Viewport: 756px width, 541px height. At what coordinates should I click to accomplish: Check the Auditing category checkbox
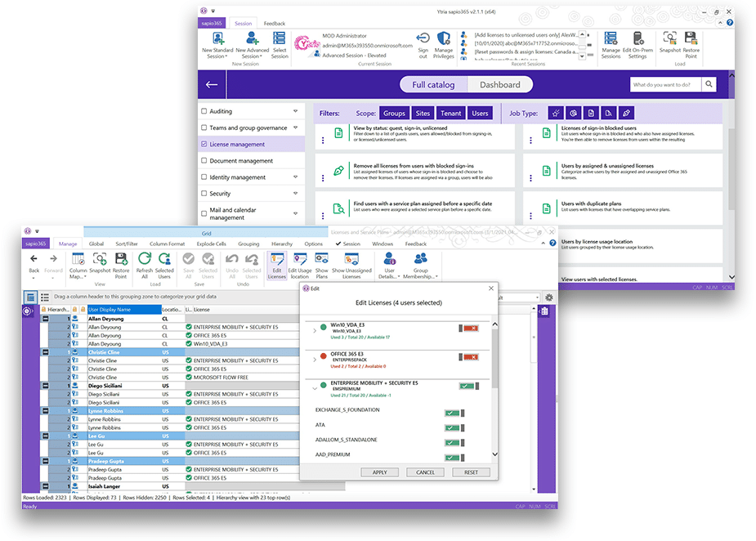point(204,111)
